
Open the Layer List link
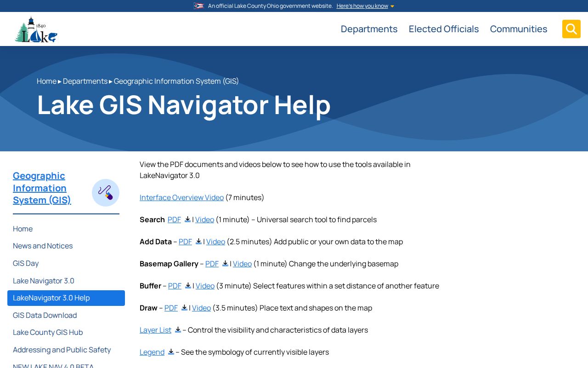(x=155, y=330)
